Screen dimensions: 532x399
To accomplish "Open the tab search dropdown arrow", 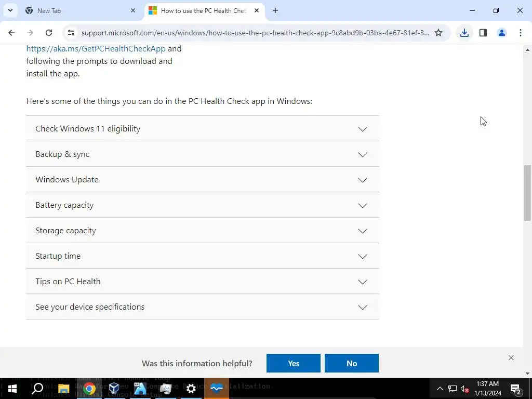I will click(10, 10).
